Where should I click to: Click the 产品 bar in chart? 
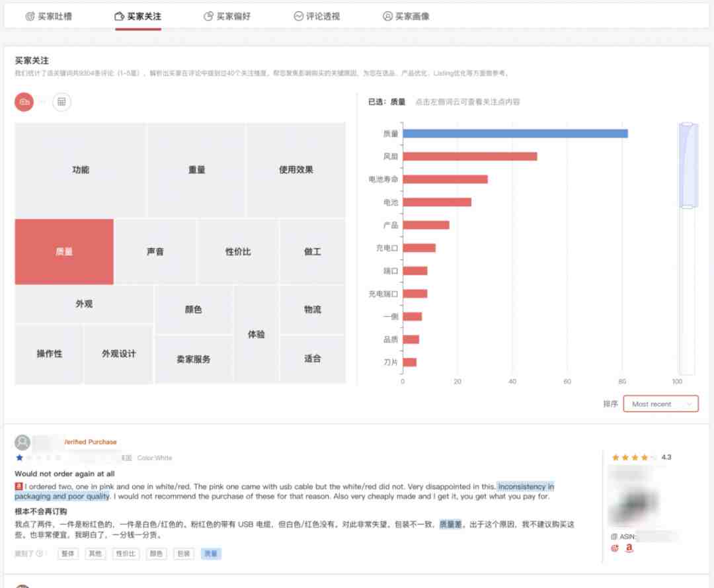[x=426, y=225]
